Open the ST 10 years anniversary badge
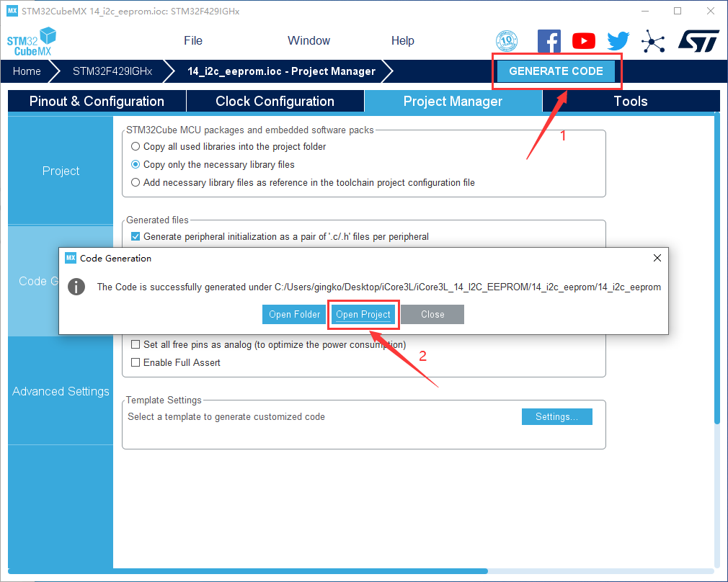The image size is (728, 582). click(507, 41)
